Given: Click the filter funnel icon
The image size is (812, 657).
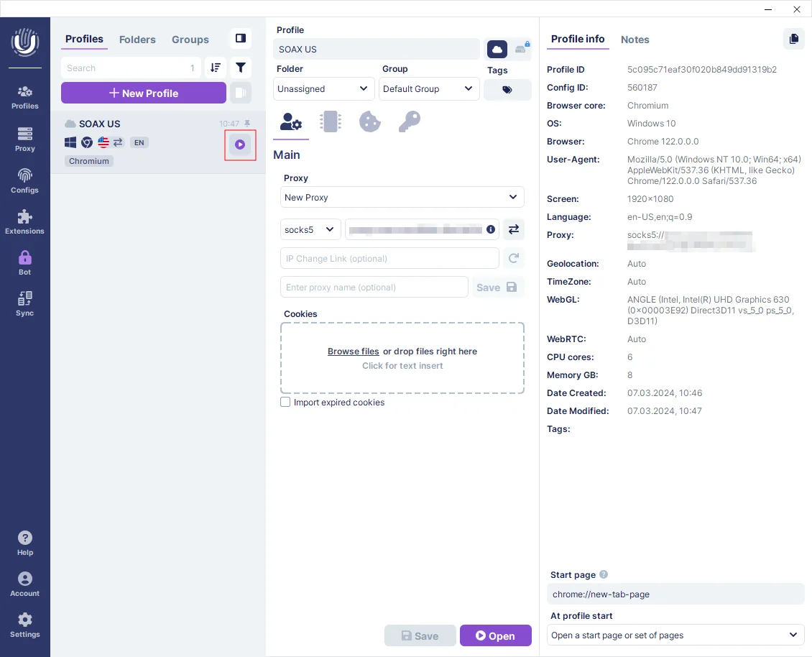Looking at the screenshot, I should pyautogui.click(x=241, y=68).
